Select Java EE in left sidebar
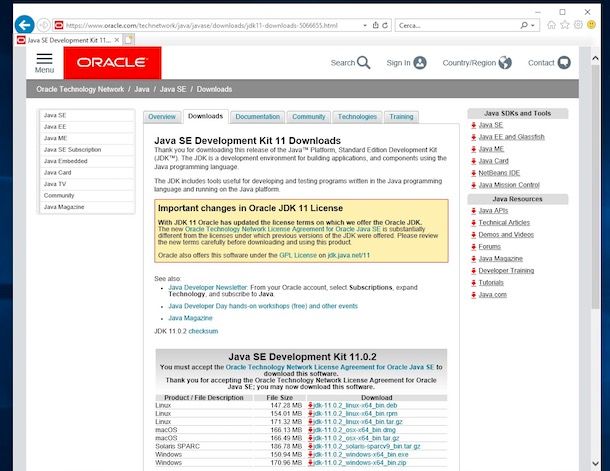 pyautogui.click(x=87, y=127)
